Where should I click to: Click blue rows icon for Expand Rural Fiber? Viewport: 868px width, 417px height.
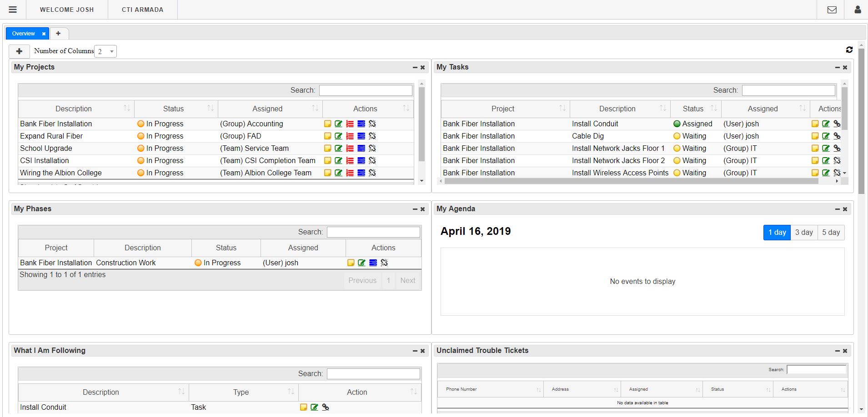[x=361, y=136]
